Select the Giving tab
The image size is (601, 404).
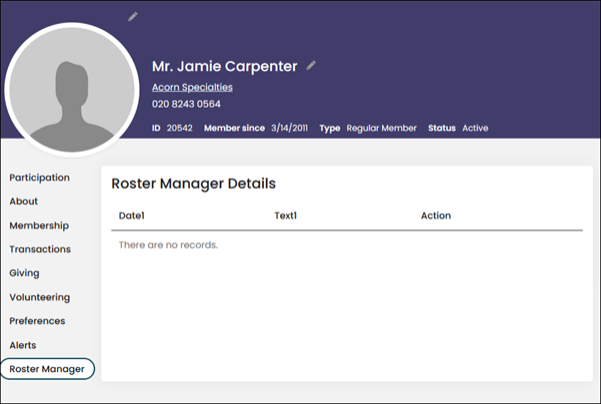[25, 273]
